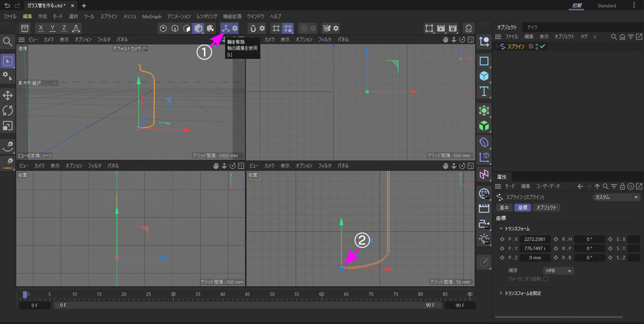Click the Text spline tool icon

coord(484,91)
